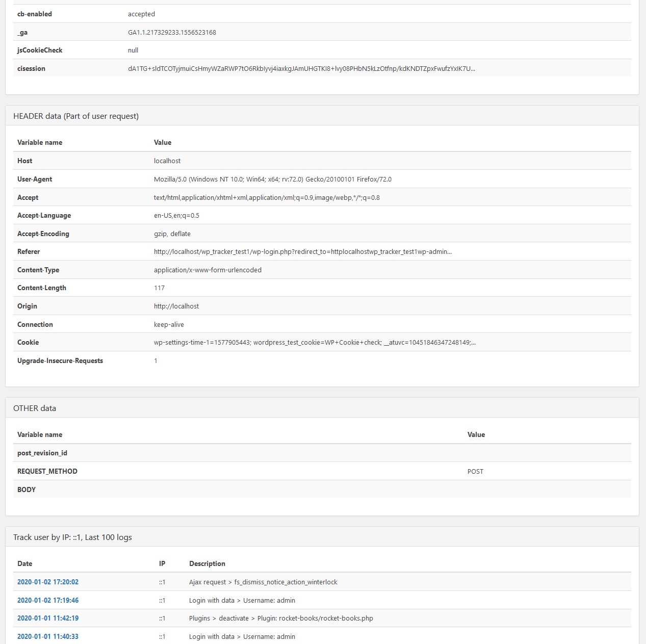Click the _ga cookie value
646x644 pixels.
click(x=172, y=32)
